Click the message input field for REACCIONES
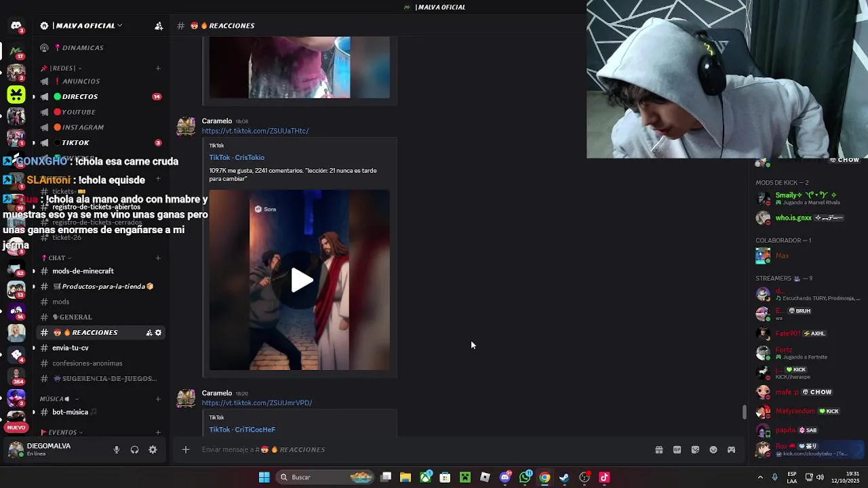The height and width of the screenshot is (488, 868). [x=420, y=449]
